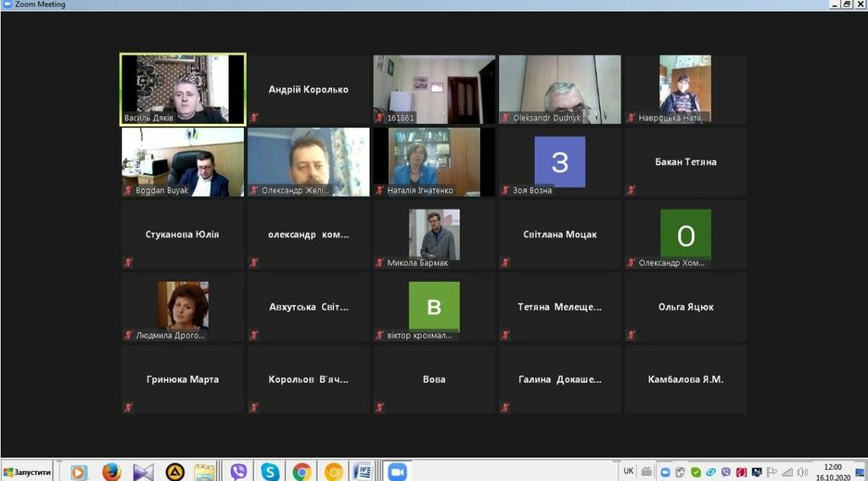The image size is (868, 481).
Task: Click the purple З avatar of Зоя Возна
Action: click(559, 161)
